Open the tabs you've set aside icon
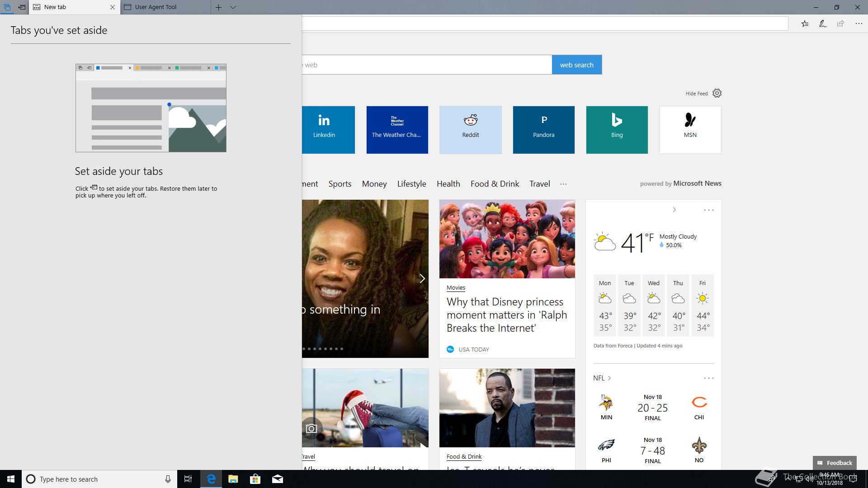Screen dimensions: 868x488 (7, 7)
